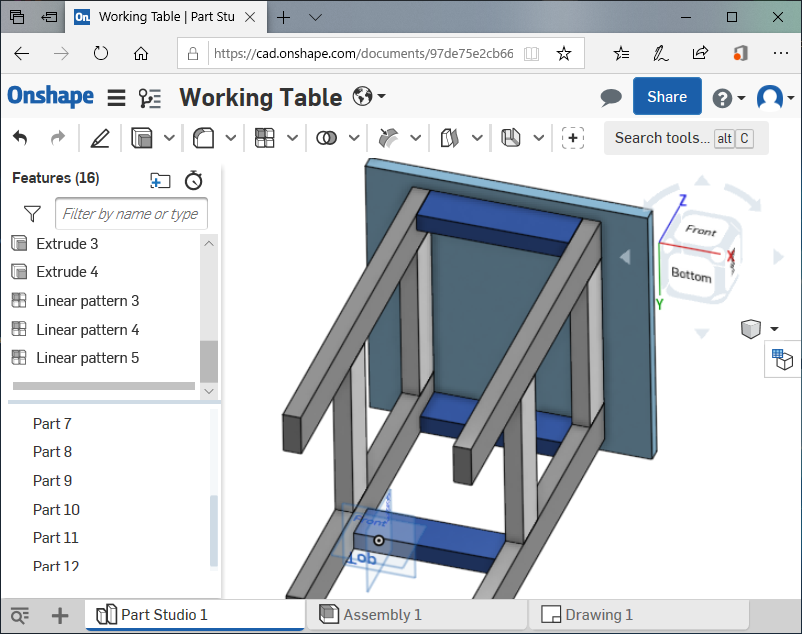Expand the Fillet tool dropdown arrow
This screenshot has height=634, width=802.
pyautogui.click(x=231, y=138)
